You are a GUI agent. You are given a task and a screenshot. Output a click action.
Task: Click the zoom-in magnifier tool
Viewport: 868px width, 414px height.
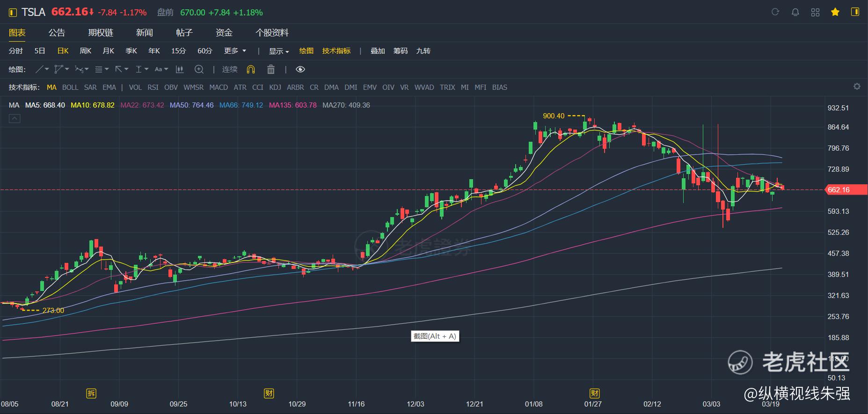tap(199, 69)
